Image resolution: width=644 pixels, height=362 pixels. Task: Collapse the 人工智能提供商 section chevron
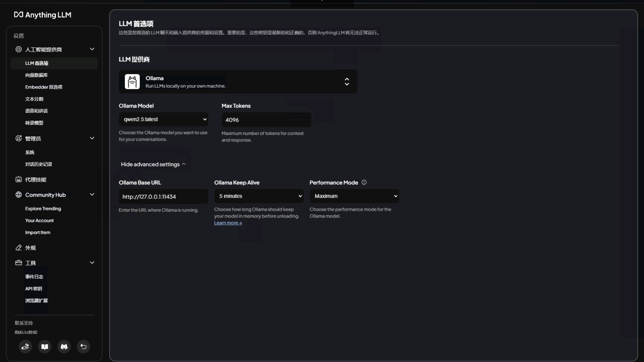coord(92,49)
